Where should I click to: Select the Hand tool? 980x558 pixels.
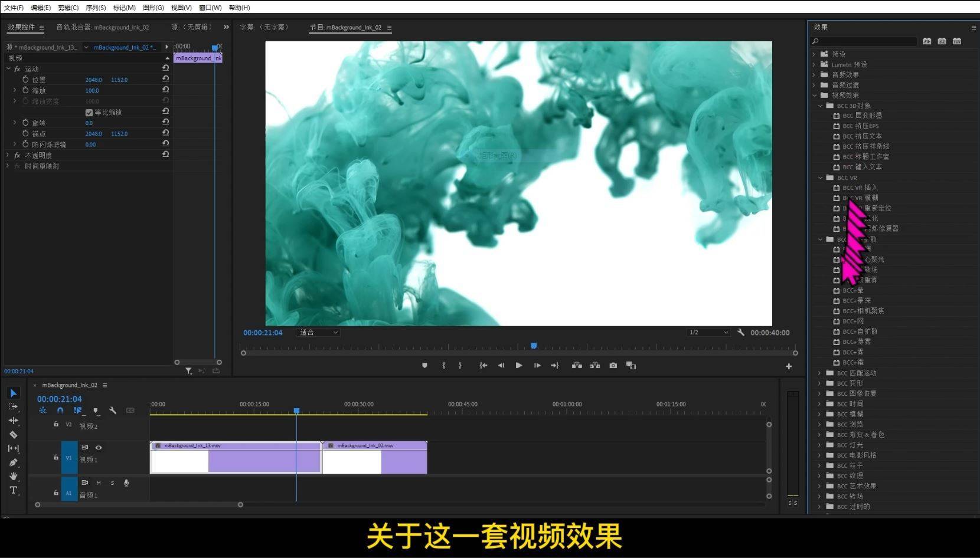(14, 476)
